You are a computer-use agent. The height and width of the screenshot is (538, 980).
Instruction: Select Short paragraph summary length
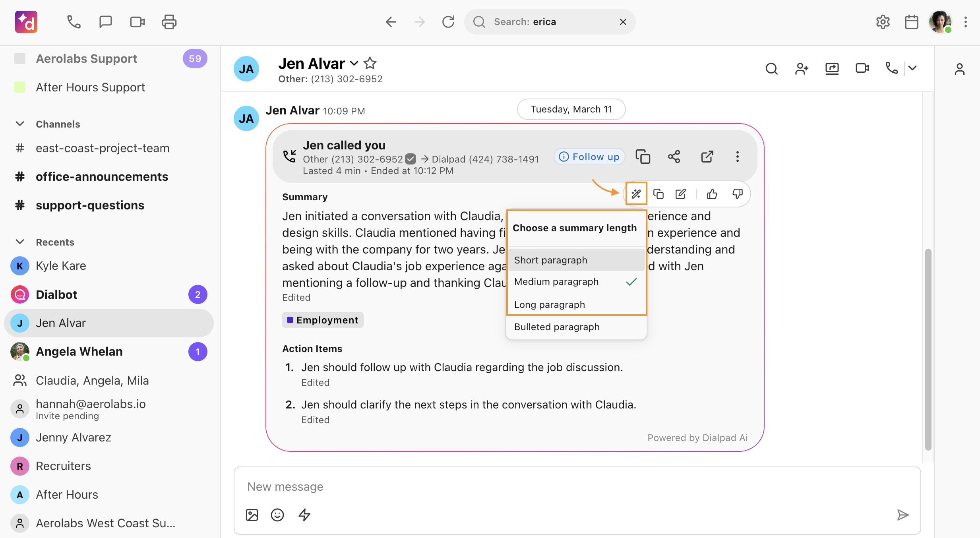[576, 260]
